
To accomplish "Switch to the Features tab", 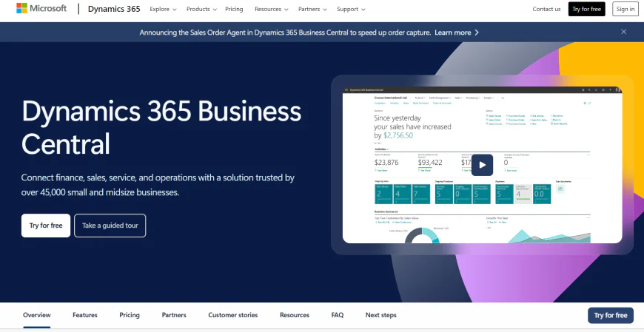I will [x=85, y=315].
